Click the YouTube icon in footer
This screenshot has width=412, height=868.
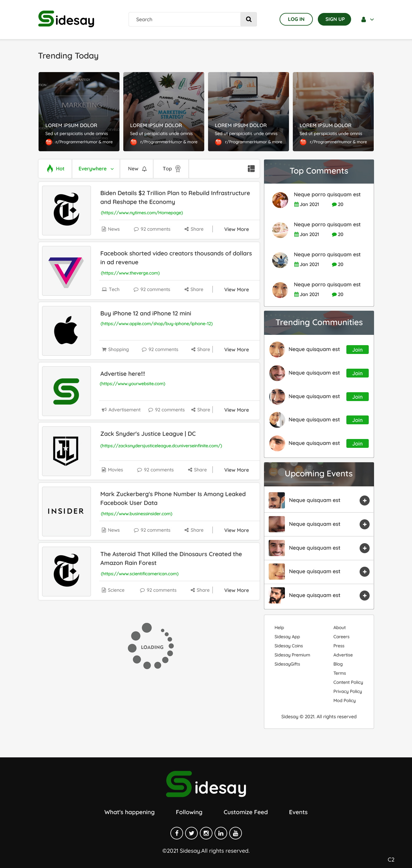point(235,833)
